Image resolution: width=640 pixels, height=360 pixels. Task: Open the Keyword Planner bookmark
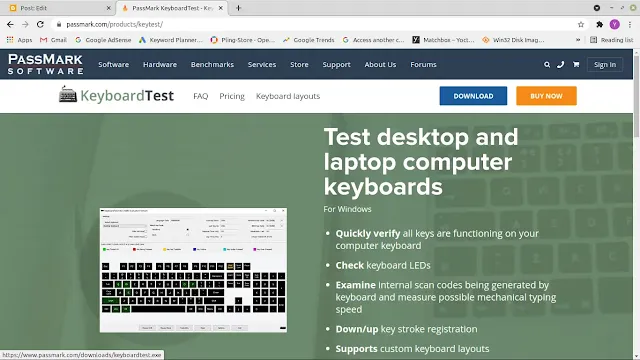(171, 40)
